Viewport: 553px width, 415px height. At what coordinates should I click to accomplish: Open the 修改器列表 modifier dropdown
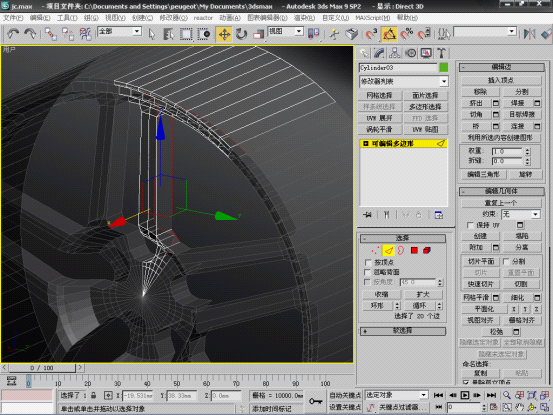coord(403,82)
